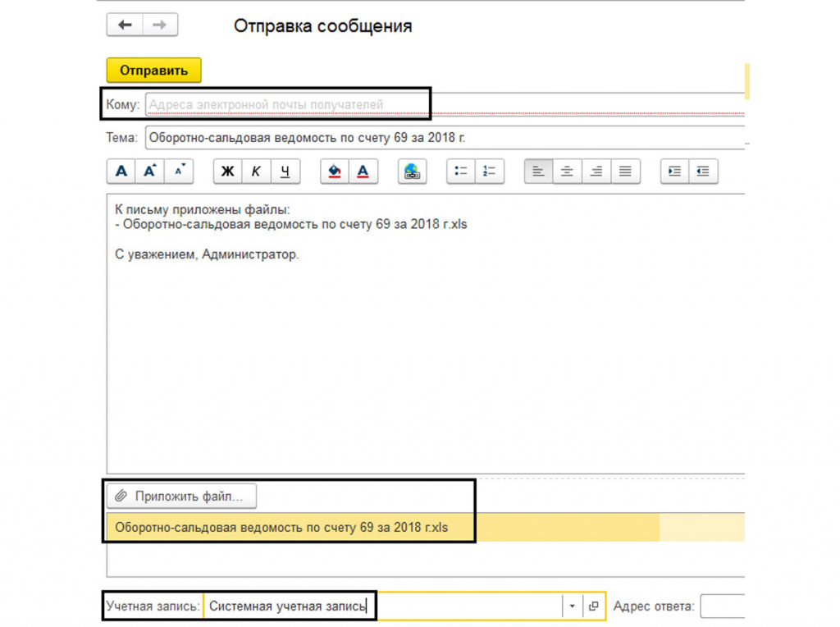The width and height of the screenshot is (840, 627).
Task: Open the selected account with the open icon
Action: (594, 606)
